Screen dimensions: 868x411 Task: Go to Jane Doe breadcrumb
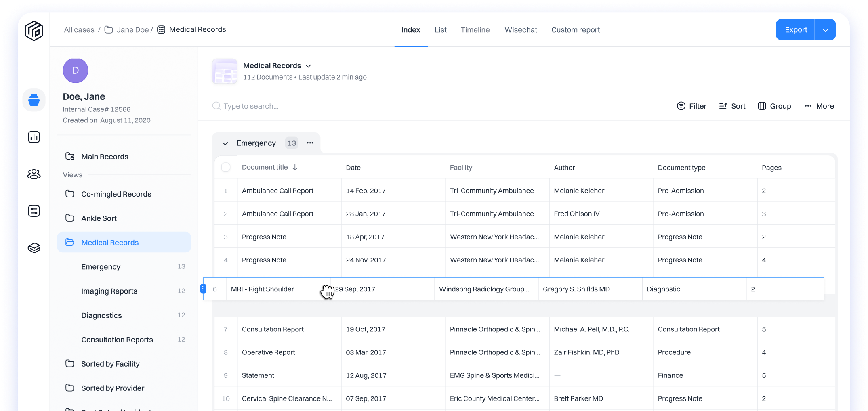132,30
